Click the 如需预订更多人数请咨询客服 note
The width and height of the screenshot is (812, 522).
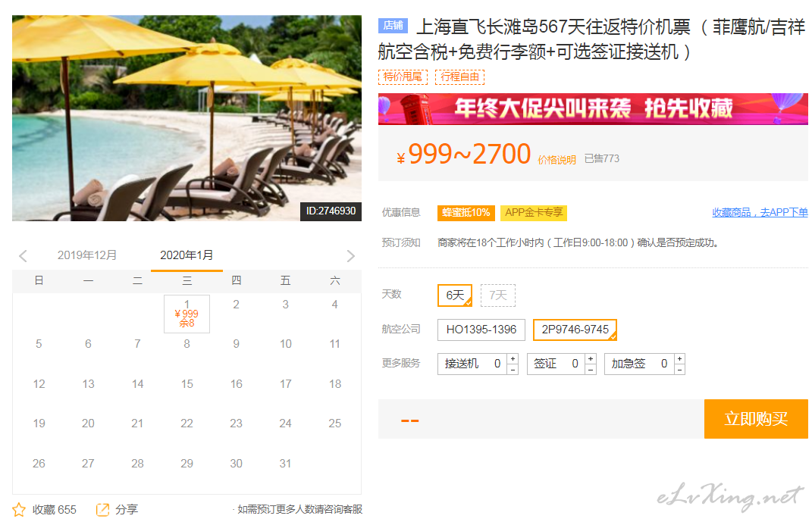298,510
